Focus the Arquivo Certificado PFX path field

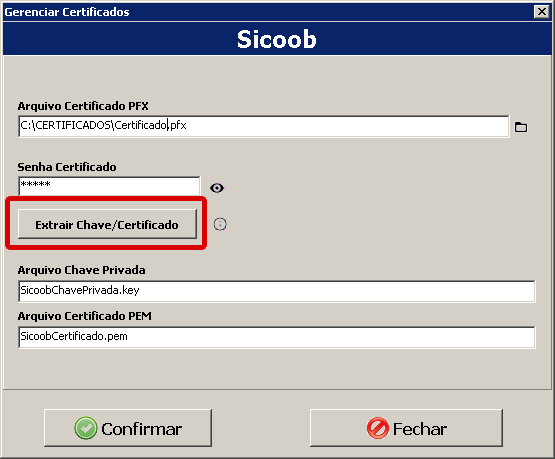click(x=264, y=126)
